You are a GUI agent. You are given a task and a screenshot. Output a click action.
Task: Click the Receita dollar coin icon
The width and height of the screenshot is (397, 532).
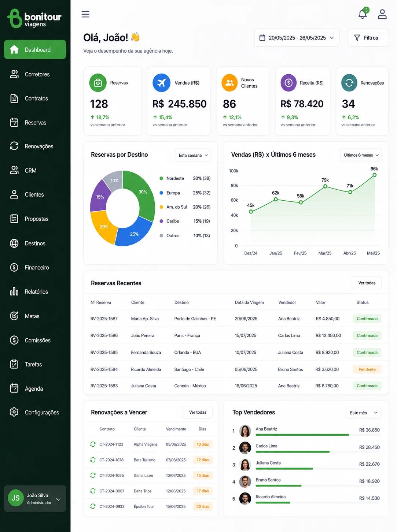tap(288, 83)
